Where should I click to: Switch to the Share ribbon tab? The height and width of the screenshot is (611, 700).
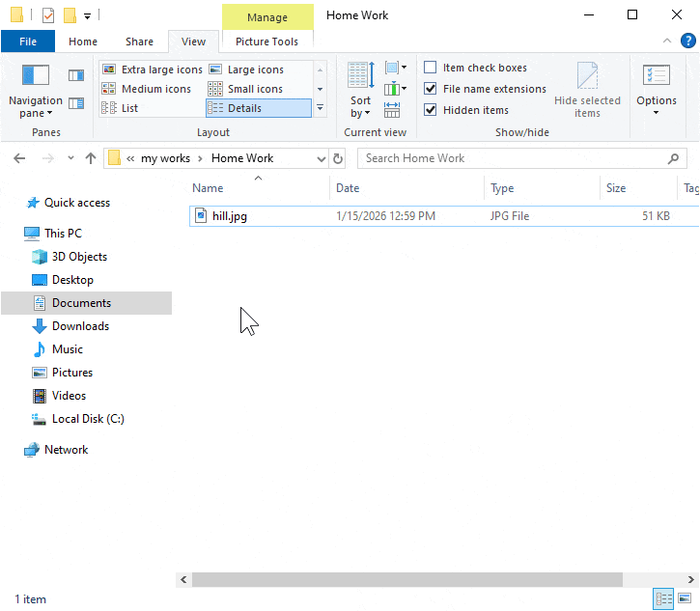pos(139,42)
